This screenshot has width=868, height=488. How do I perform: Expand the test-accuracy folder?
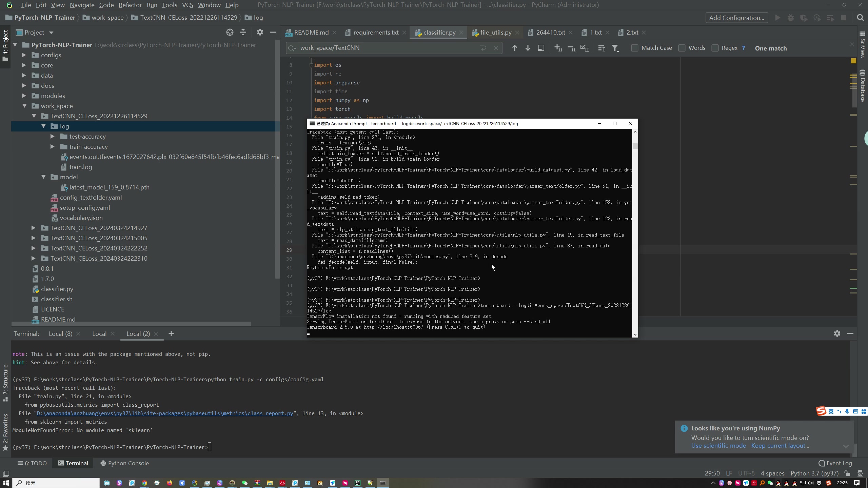click(x=53, y=136)
